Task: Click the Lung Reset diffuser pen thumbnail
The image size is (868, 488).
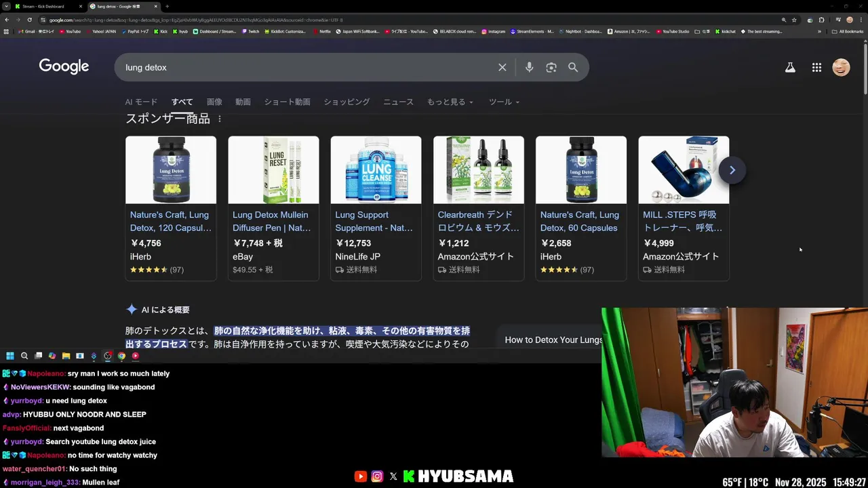Action: point(273,169)
